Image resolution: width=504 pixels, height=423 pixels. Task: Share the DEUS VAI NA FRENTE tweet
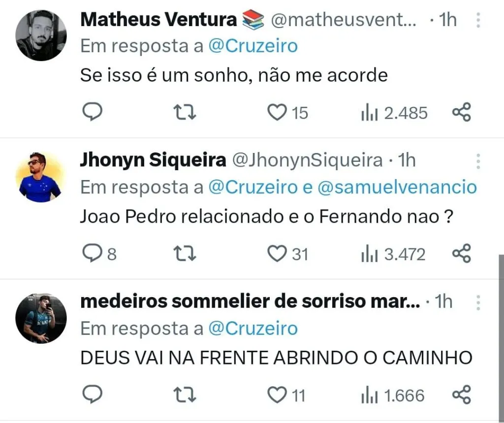coord(462,395)
